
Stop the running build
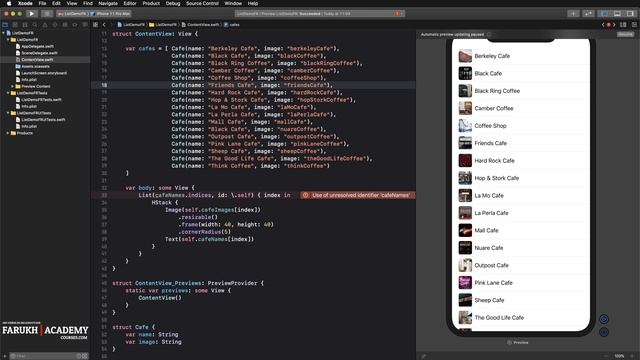pos(47,13)
